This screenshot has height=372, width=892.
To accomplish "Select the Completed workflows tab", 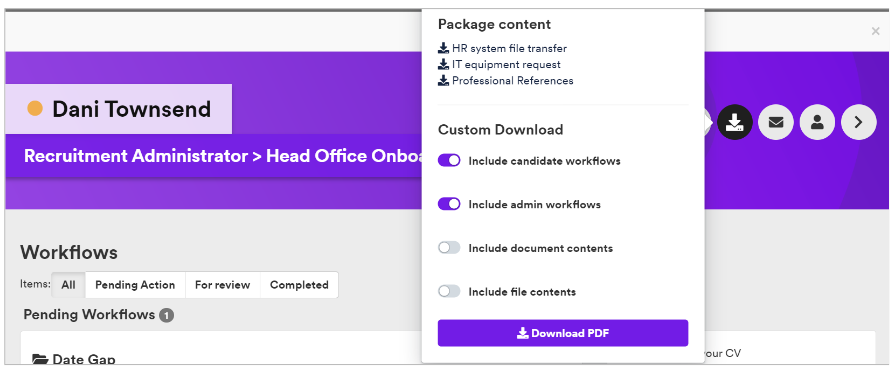I will click(x=299, y=285).
